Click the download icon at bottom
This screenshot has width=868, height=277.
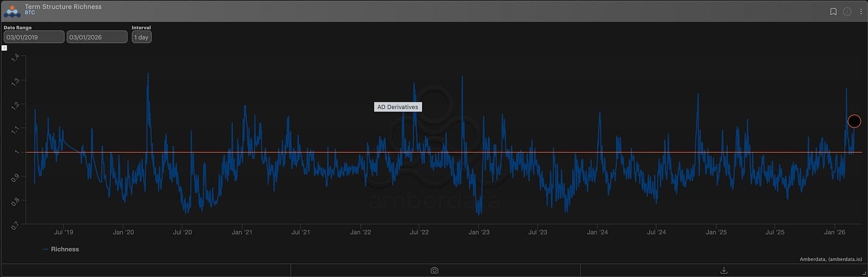[724, 270]
